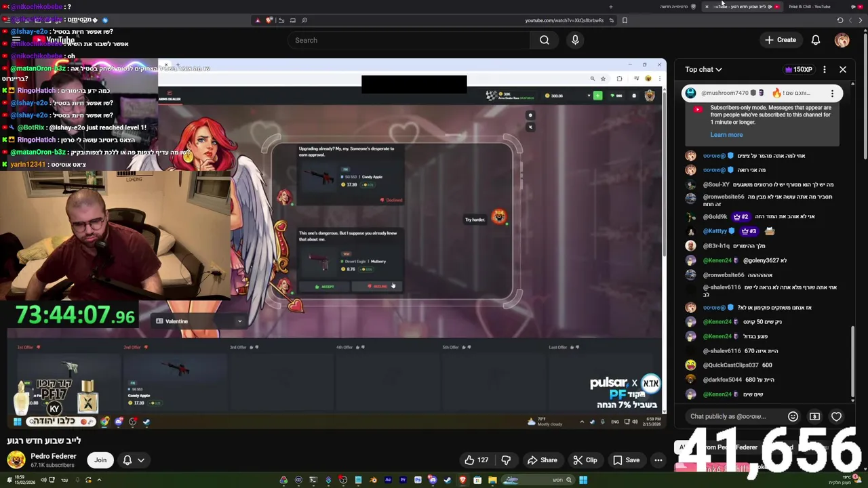Click the Clip button
This screenshot has width=868, height=488.
[585, 460]
